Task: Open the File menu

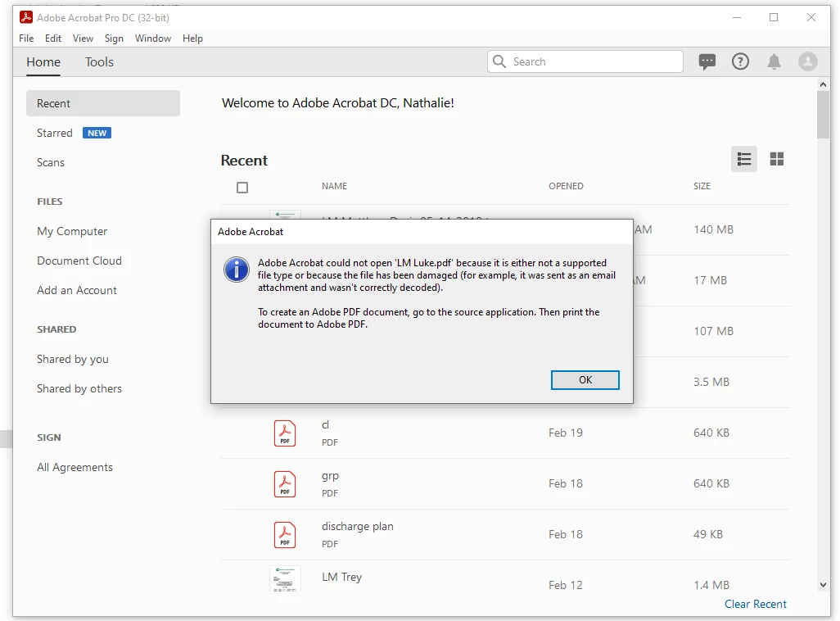Action: point(26,38)
